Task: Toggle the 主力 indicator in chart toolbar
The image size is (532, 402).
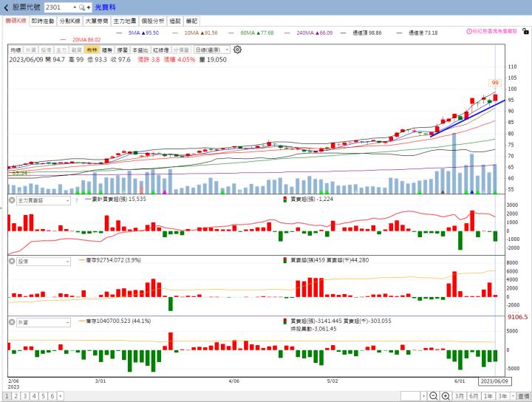Action: [61, 50]
